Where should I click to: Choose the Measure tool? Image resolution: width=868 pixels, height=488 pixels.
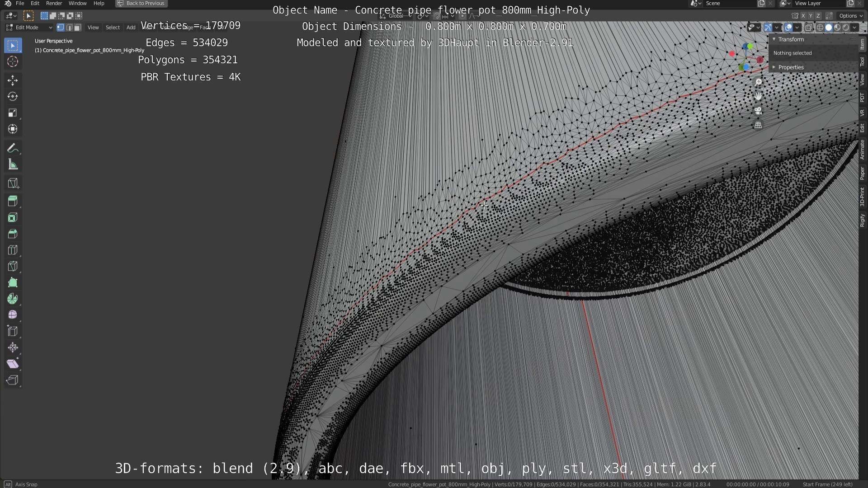pyautogui.click(x=13, y=165)
